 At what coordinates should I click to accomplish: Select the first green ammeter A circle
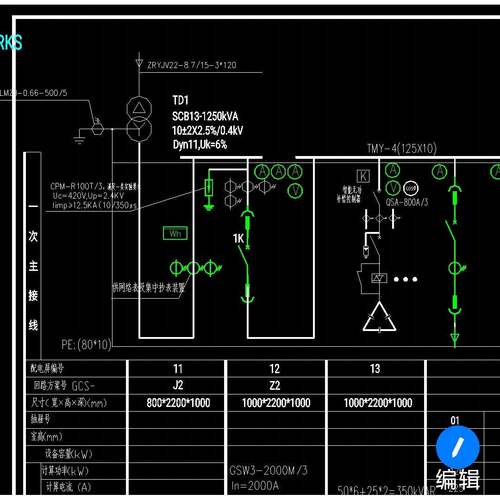click(x=262, y=172)
